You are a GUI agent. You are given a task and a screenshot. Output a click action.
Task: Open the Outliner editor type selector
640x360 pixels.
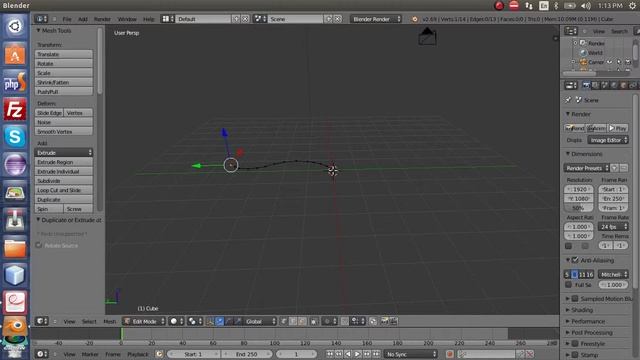[x=570, y=31]
